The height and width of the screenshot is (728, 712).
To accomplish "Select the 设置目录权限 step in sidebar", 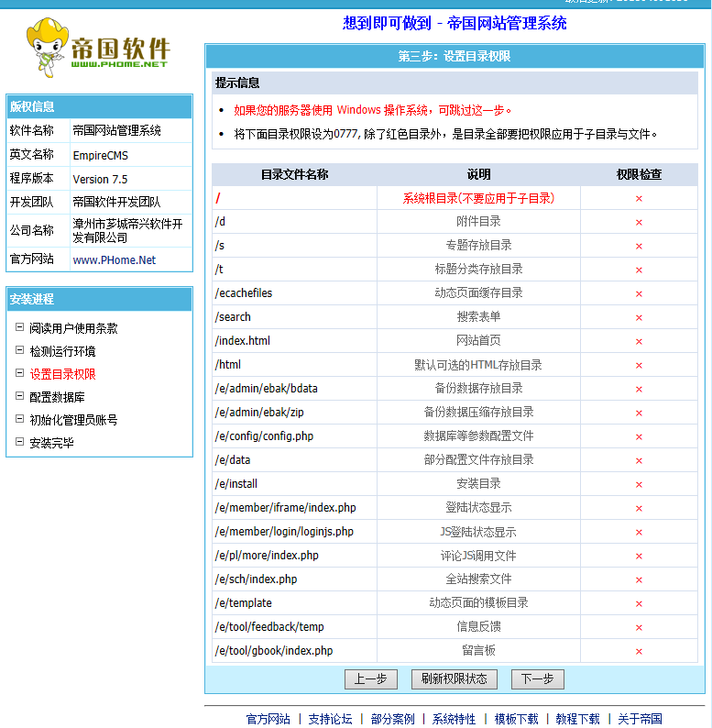I will 61,374.
